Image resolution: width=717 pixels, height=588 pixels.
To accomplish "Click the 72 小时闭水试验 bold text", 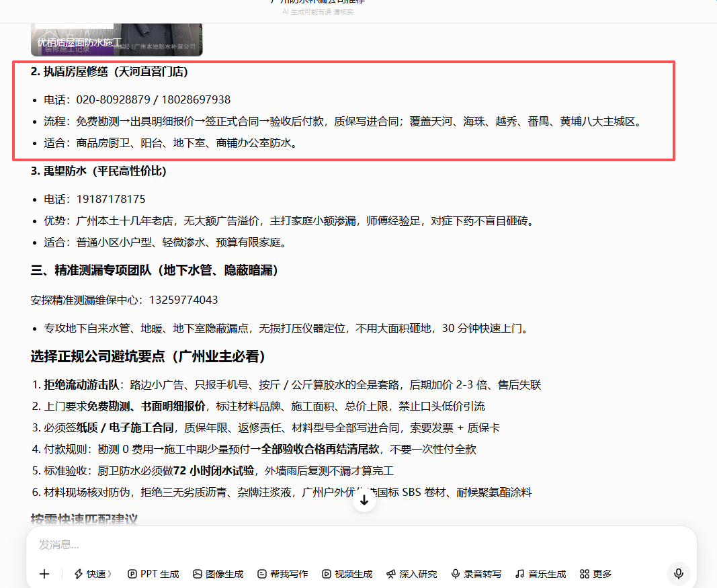I will [x=214, y=470].
